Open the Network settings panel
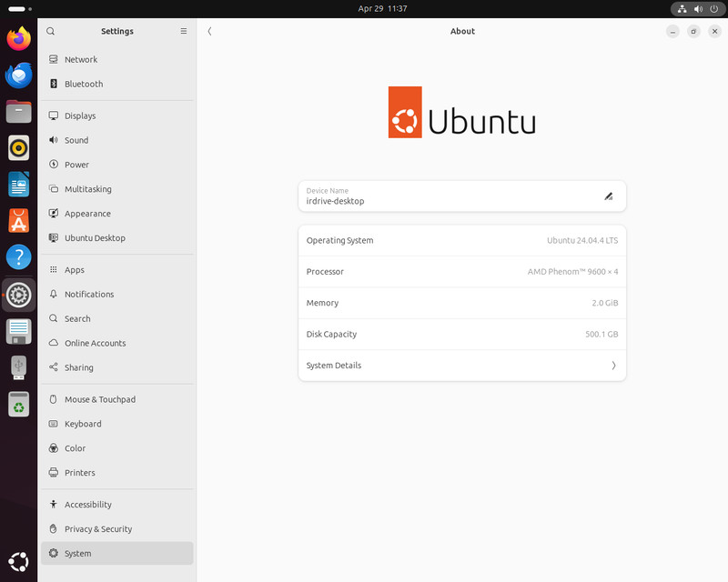This screenshot has height=582, width=728. (117, 59)
